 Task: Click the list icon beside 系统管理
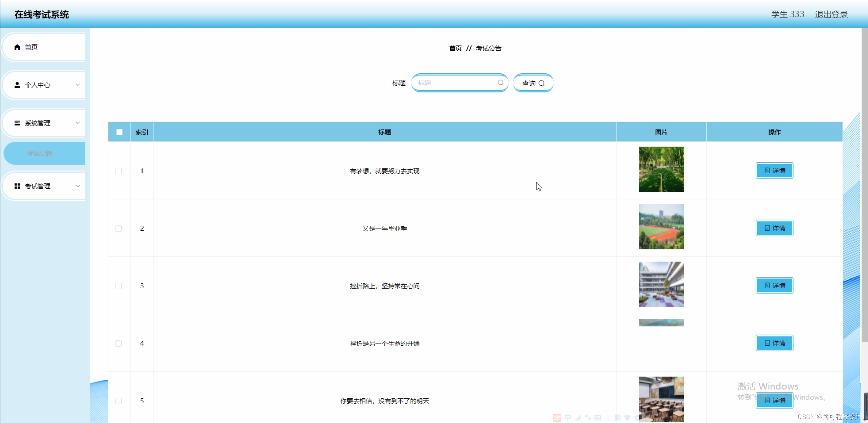pos(18,123)
